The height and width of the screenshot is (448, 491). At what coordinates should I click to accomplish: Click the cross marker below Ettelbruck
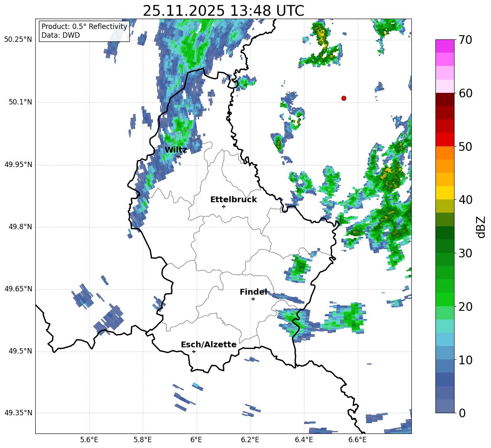(224, 206)
